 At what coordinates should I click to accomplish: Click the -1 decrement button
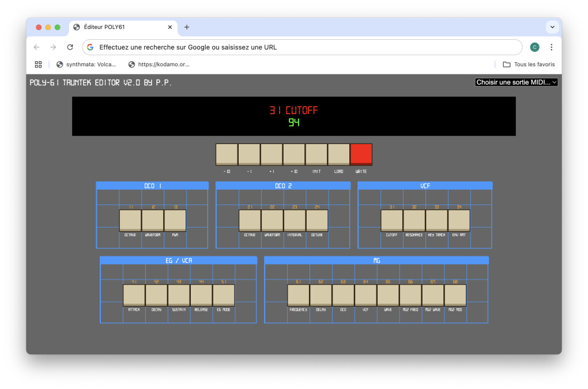[x=249, y=154]
